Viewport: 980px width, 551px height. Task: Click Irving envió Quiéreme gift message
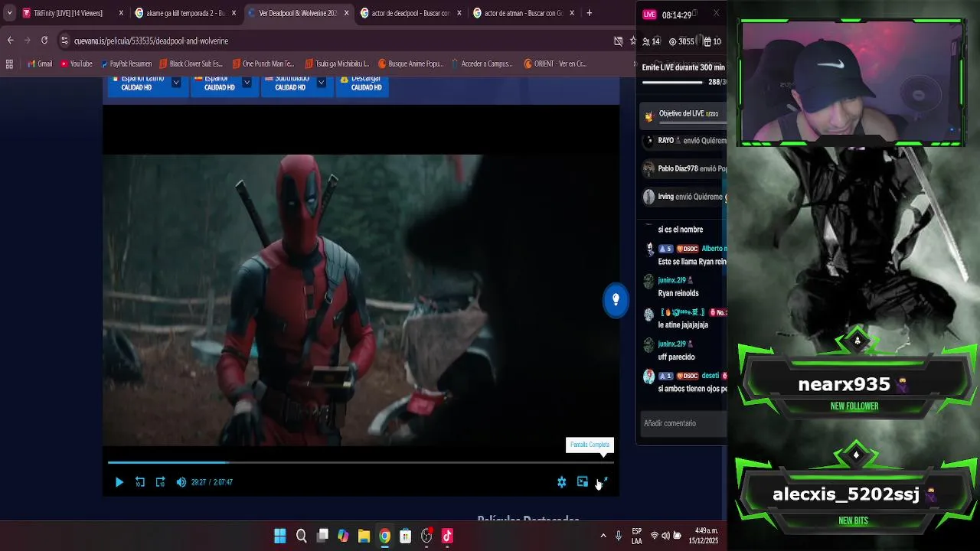684,197
